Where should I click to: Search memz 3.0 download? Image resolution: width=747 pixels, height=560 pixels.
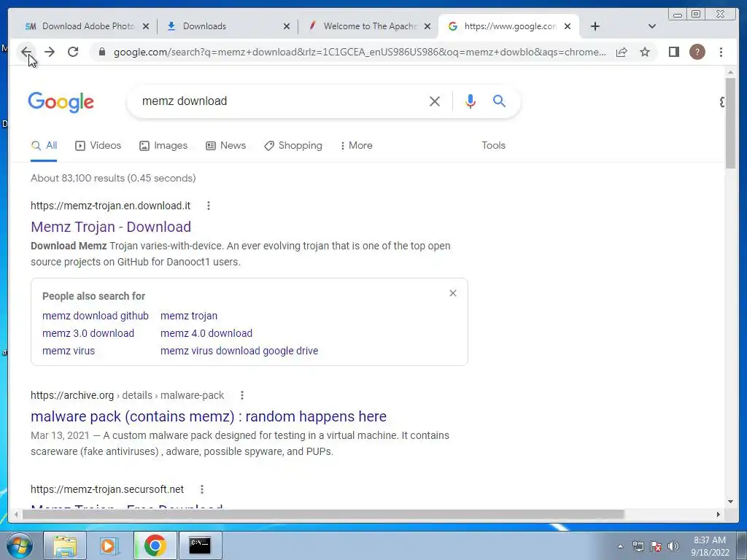pos(88,333)
